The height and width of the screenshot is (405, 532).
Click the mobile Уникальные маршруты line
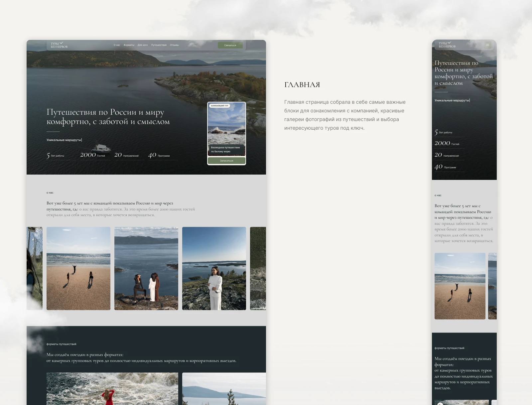click(x=452, y=100)
